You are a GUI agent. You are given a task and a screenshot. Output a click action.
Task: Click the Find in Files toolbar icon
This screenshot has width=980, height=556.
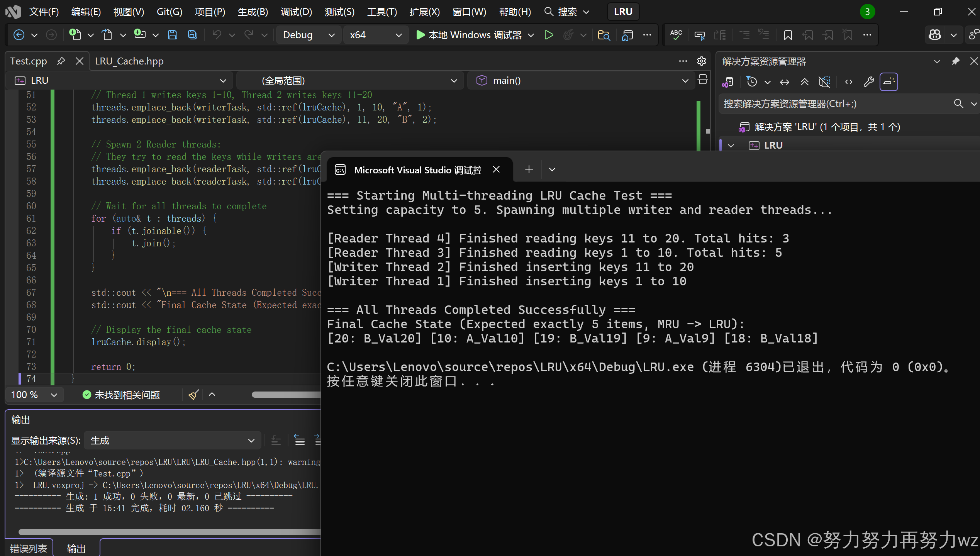tap(604, 35)
